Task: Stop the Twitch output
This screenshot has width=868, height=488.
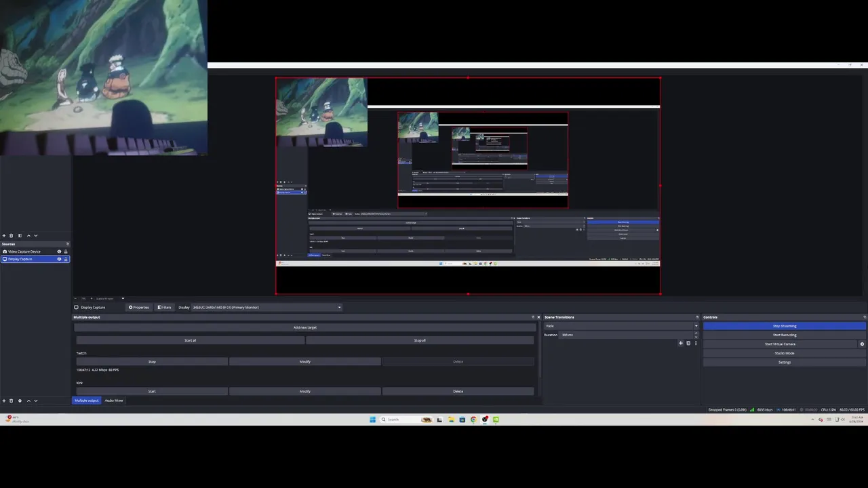Action: [152, 361]
